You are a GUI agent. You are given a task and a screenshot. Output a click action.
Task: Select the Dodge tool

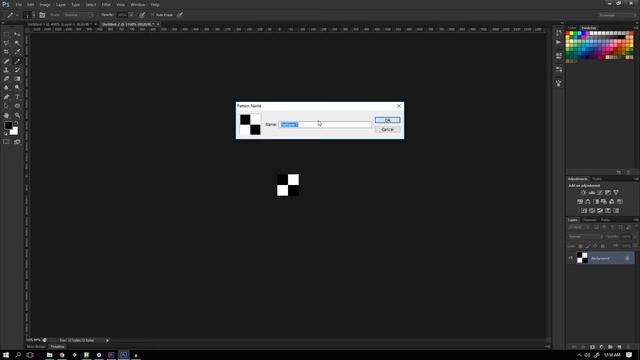pyautogui.click(x=17, y=87)
